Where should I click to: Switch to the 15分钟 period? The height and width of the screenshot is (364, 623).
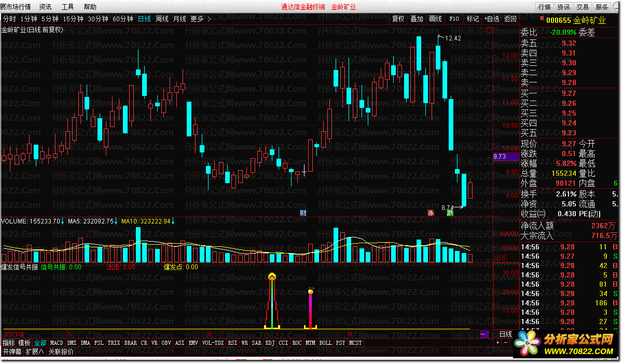click(x=73, y=19)
